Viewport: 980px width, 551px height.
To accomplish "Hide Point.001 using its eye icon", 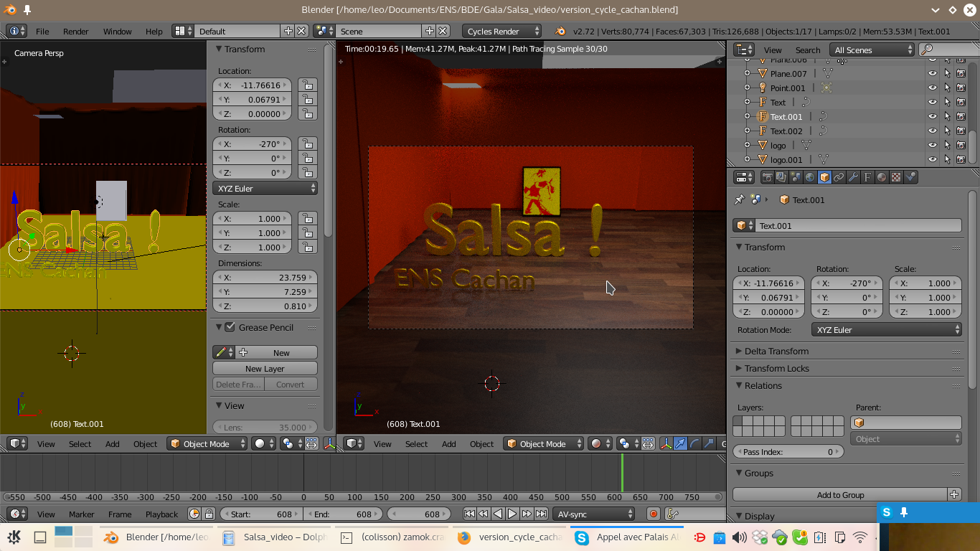I will click(x=933, y=88).
